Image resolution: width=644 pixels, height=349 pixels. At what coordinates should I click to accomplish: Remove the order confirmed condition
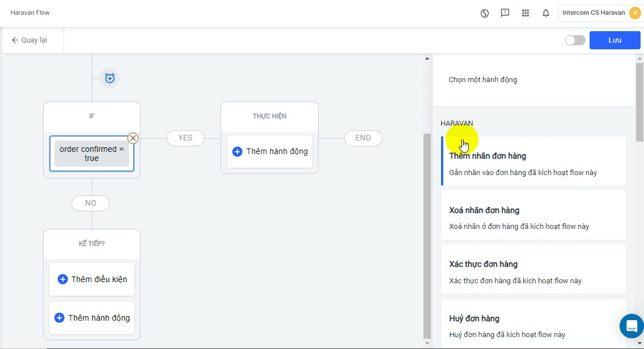[133, 138]
